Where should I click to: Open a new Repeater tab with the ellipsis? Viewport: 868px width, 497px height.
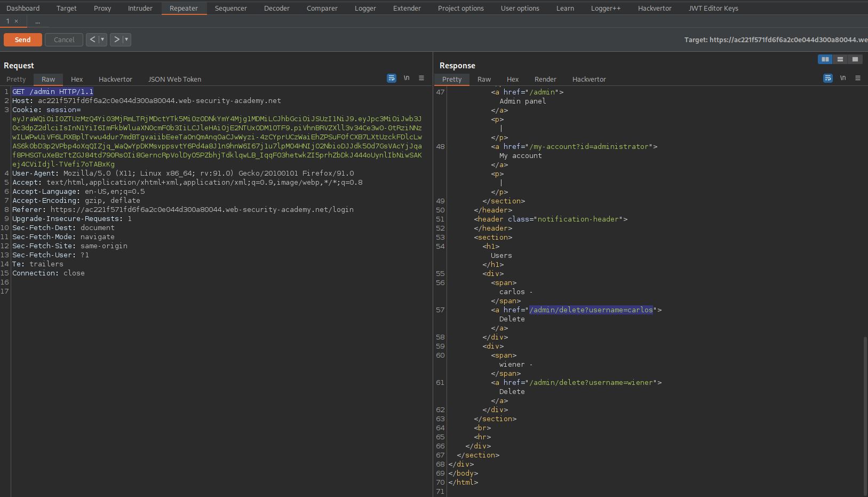coord(37,21)
